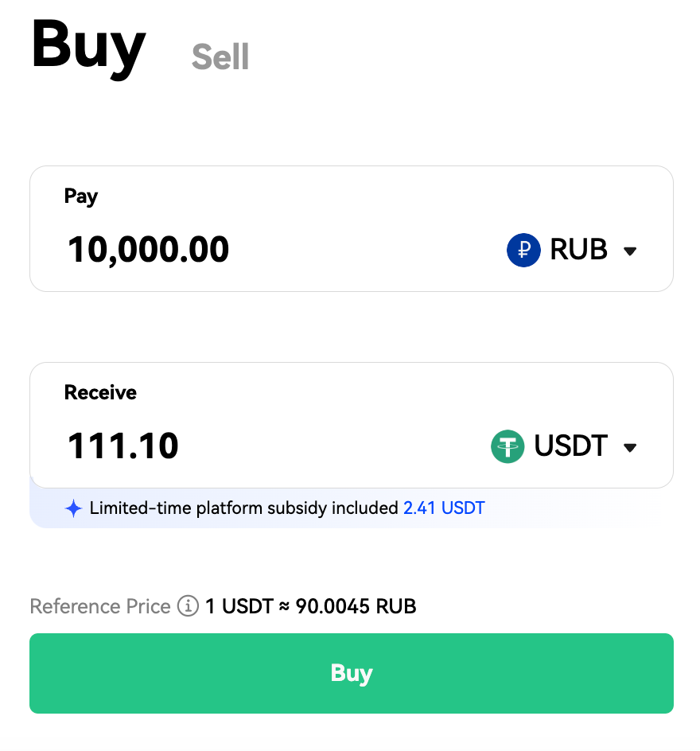This screenshot has height=751, width=700.
Task: Expand the RUB currency dropdown arrow
Action: (630, 251)
